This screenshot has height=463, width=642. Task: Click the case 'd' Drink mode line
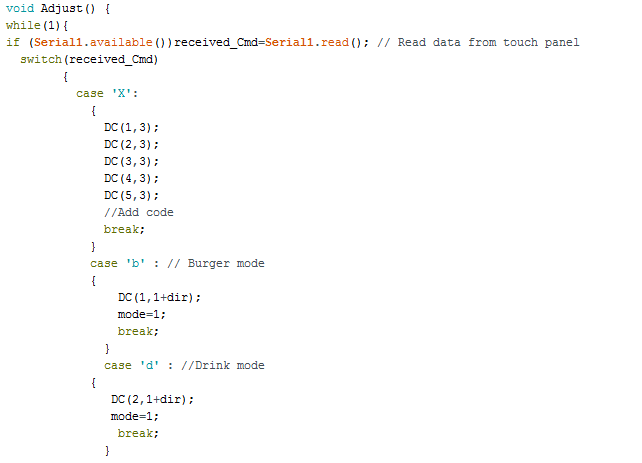tap(184, 366)
